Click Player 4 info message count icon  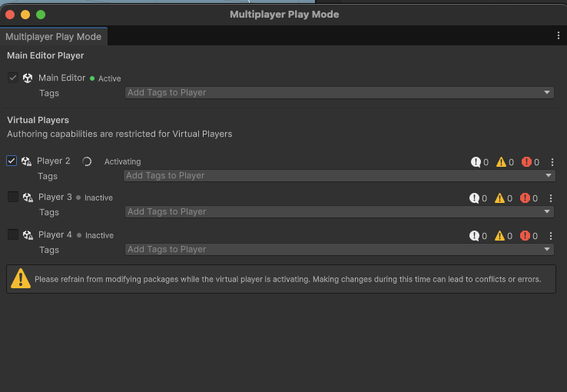click(x=474, y=236)
